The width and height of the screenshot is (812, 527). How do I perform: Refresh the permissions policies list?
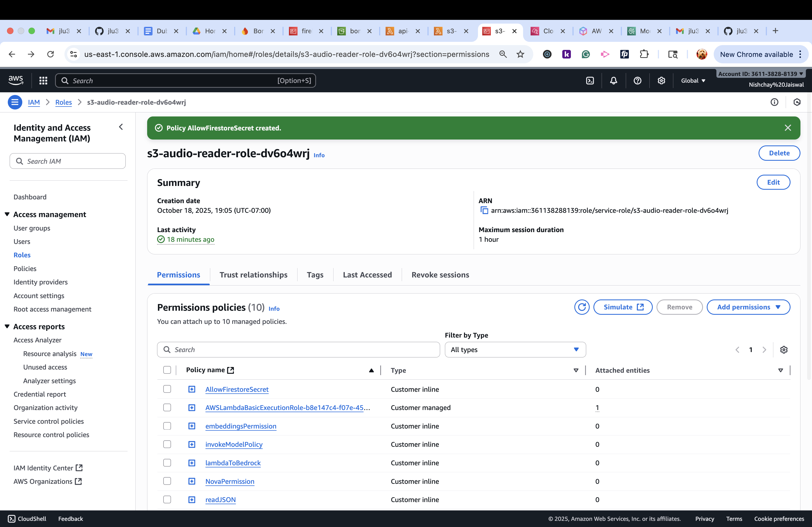pyautogui.click(x=582, y=307)
